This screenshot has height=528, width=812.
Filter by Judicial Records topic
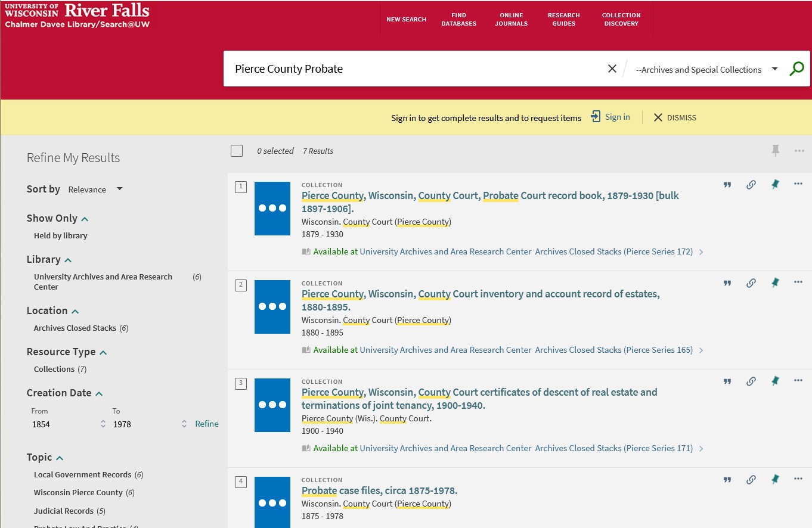pos(64,511)
